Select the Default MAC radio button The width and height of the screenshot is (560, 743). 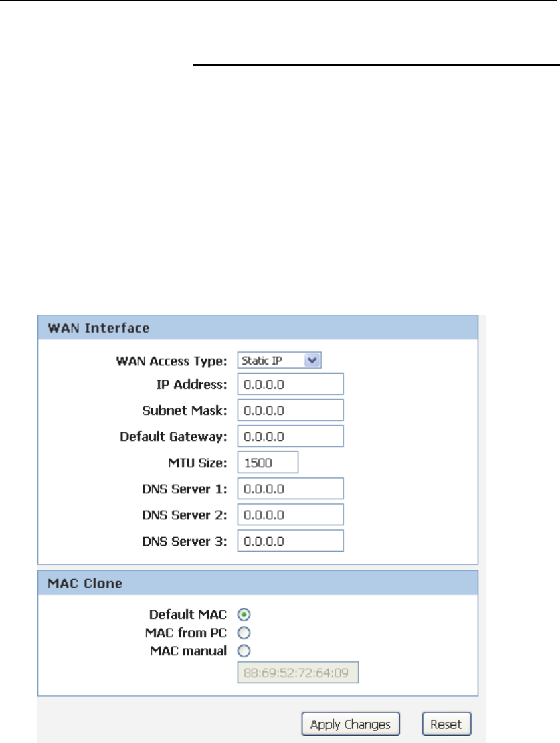[244, 614]
